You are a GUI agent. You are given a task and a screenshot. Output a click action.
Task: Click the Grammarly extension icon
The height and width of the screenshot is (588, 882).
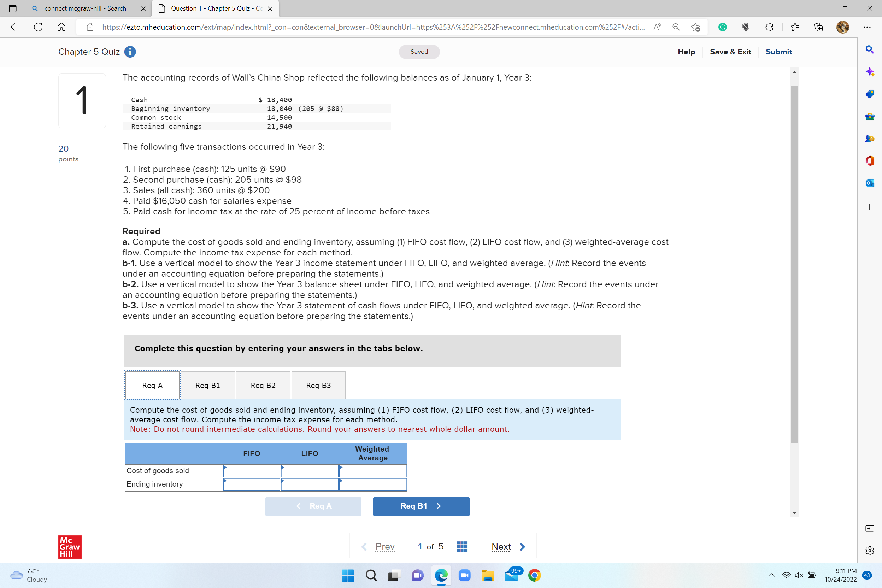[x=723, y=27]
